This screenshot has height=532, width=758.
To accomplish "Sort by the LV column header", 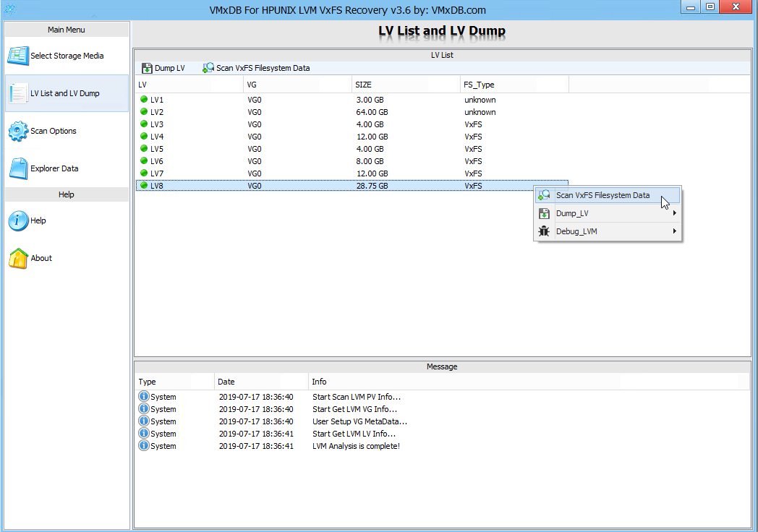I will point(189,85).
